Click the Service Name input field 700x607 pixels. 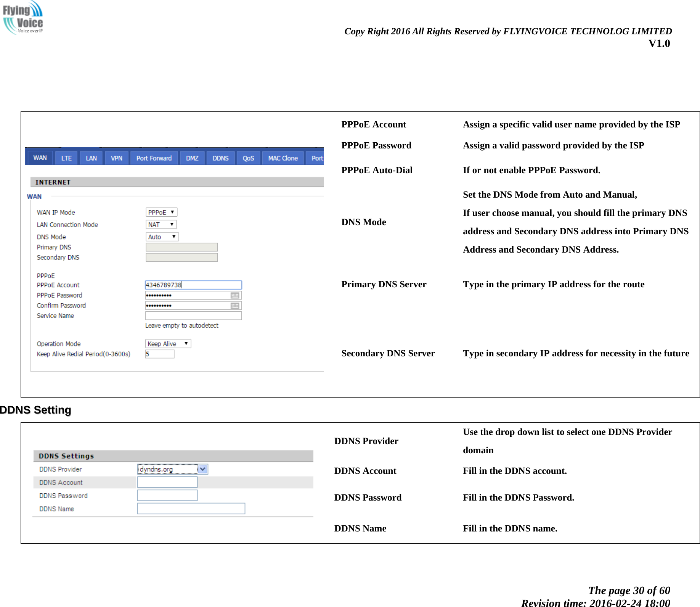[x=193, y=316]
